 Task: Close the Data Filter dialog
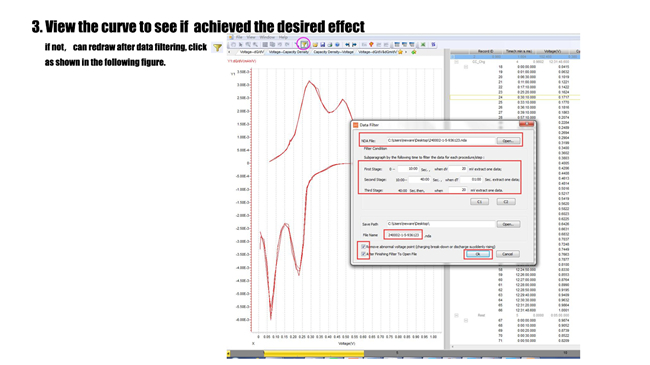click(x=526, y=124)
